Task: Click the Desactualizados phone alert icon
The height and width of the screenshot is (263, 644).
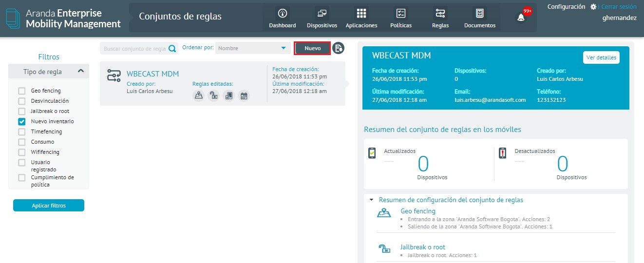Action: point(503,153)
